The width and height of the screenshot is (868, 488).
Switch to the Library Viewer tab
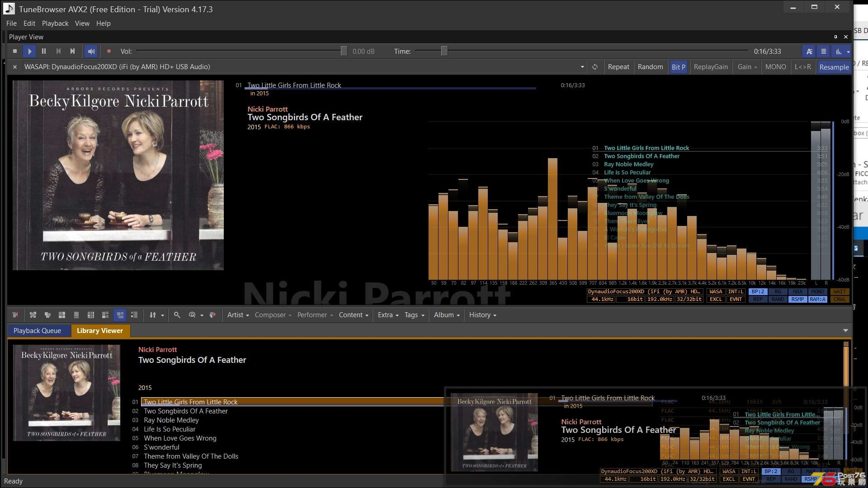click(x=100, y=331)
